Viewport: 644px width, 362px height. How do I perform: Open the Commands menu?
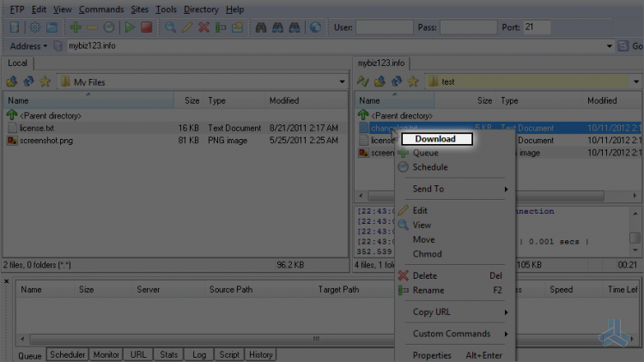101,9
